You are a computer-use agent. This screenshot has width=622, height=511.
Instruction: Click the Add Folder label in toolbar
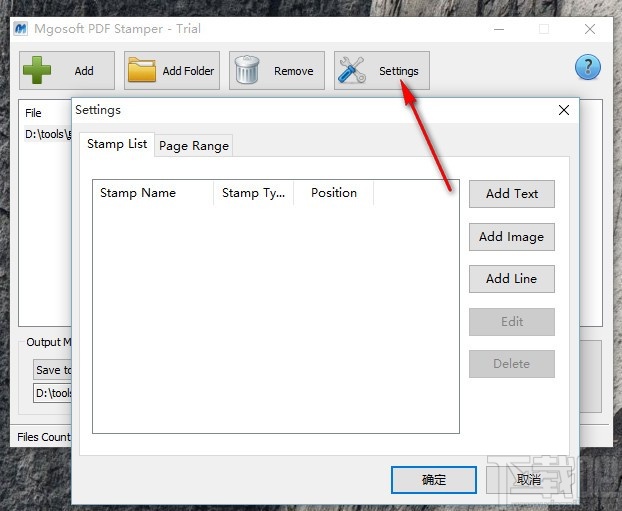pos(188,71)
